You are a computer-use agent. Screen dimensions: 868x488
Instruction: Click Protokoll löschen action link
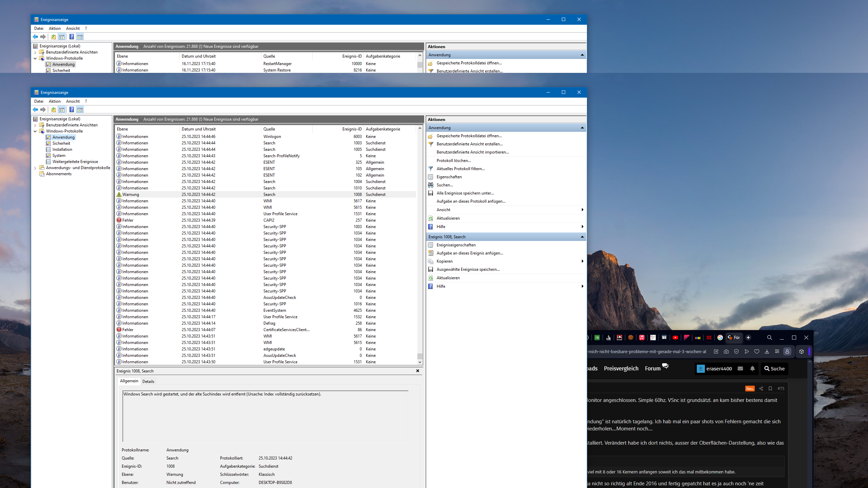point(454,161)
